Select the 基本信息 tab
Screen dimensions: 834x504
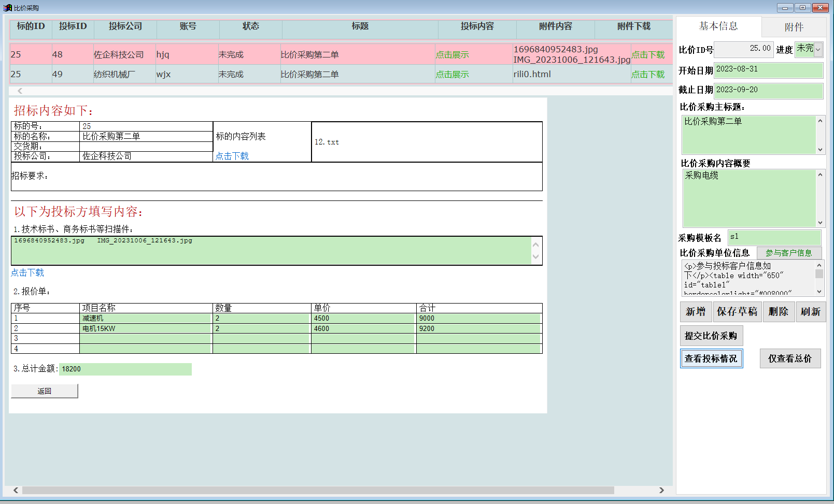tap(718, 26)
